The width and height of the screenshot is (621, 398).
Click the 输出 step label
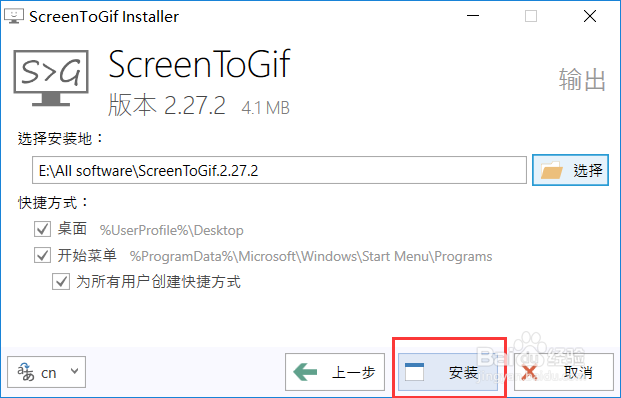pyautogui.click(x=582, y=80)
